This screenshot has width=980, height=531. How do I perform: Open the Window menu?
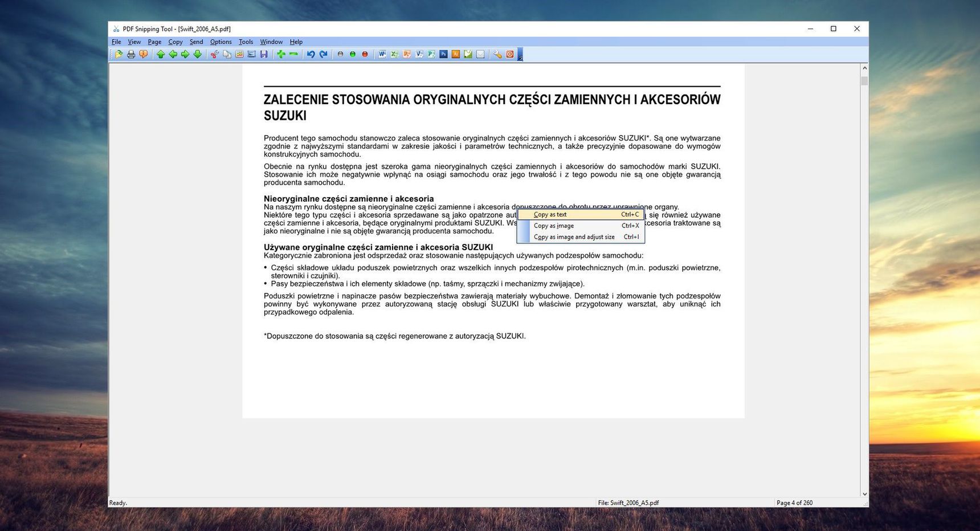click(271, 42)
